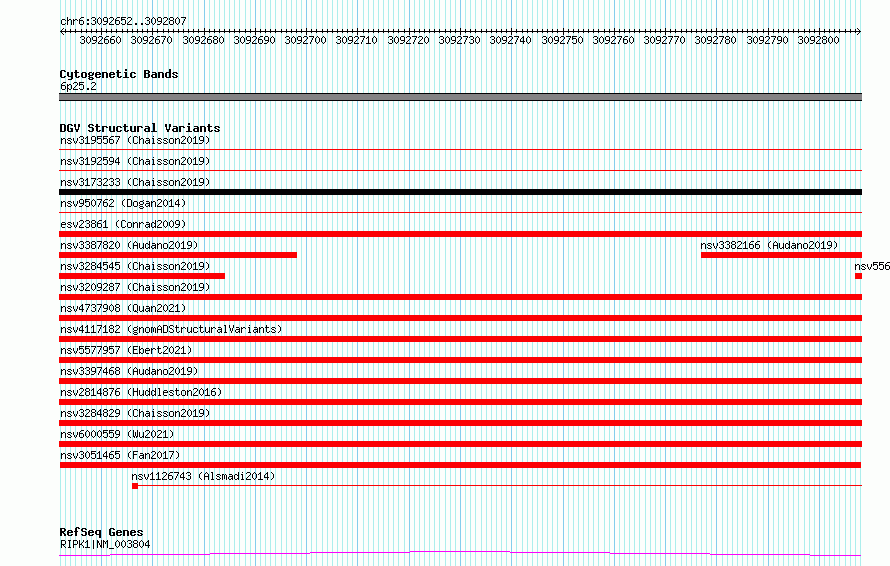Select the nsv3284545 (Chaisson2019) label
890x566 pixels.
(x=135, y=266)
